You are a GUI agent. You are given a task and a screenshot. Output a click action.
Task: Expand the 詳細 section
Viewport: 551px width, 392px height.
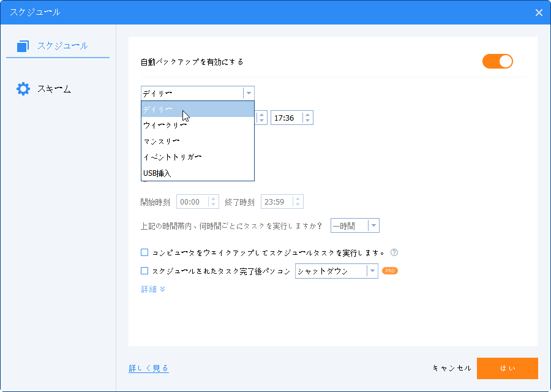click(153, 289)
